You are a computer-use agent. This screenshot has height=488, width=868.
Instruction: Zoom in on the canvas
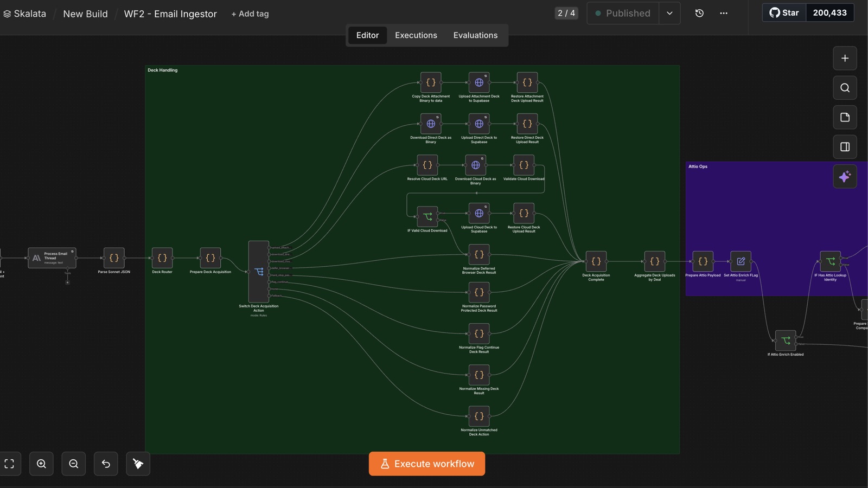(41, 464)
